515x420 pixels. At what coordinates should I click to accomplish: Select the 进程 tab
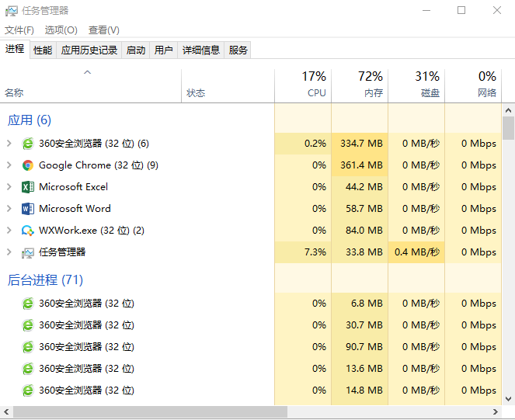(x=15, y=49)
